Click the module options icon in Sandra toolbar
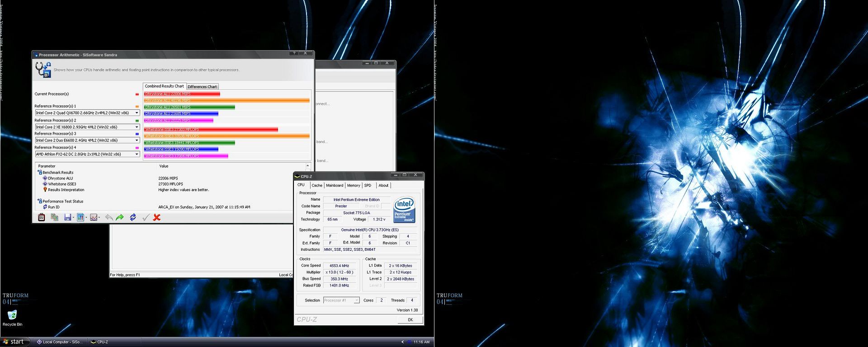This screenshot has width=868, height=347. [x=41, y=217]
